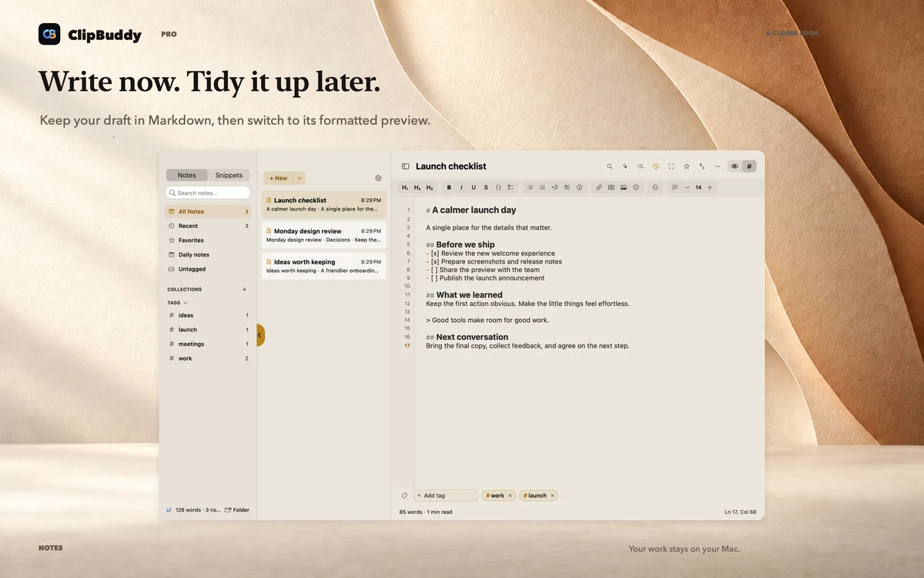924x578 pixels.
Task: Decrease editor font size with minus
Action: tap(687, 187)
